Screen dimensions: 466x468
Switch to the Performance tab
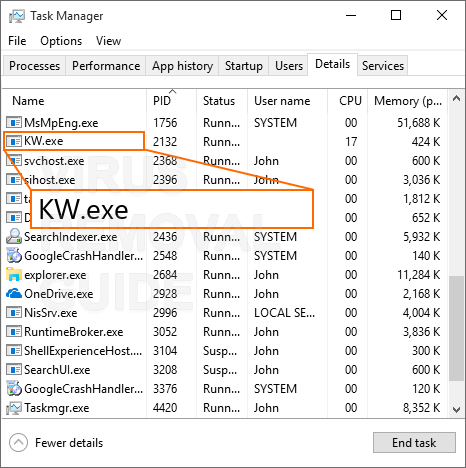(x=106, y=66)
